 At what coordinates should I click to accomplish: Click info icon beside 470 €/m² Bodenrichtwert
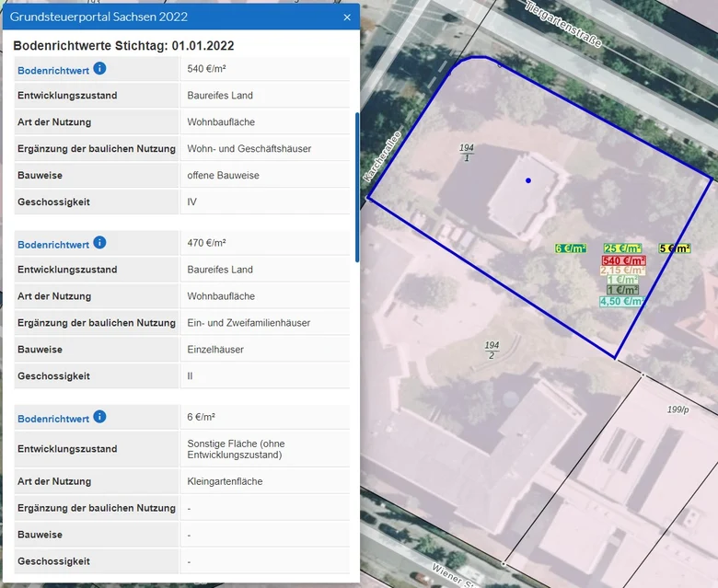[99, 243]
